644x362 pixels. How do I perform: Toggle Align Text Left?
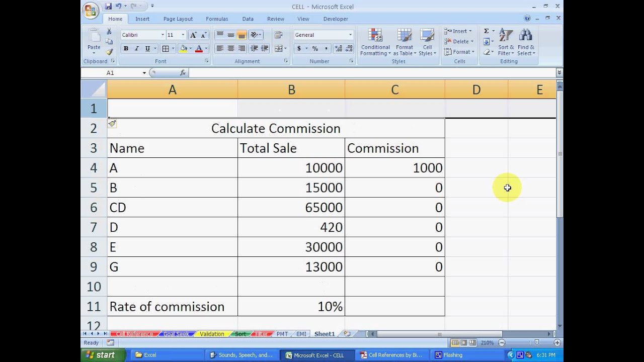tap(220, 49)
